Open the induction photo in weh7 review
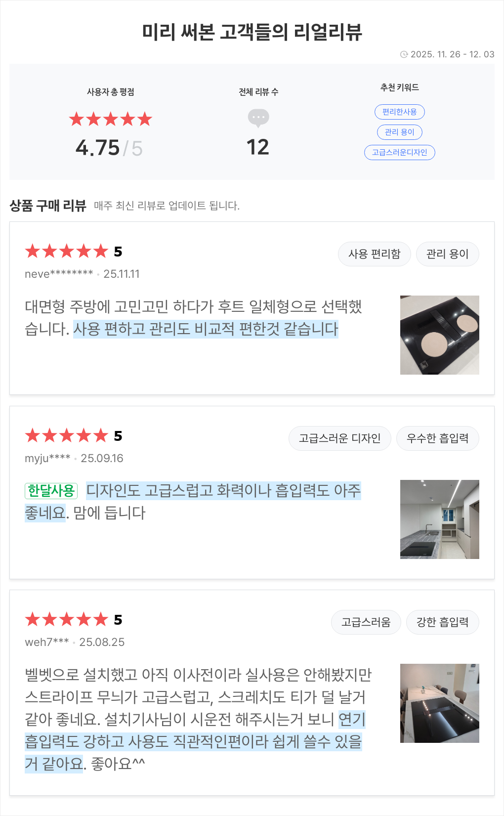Image resolution: width=504 pixels, height=816 pixels. 439,703
